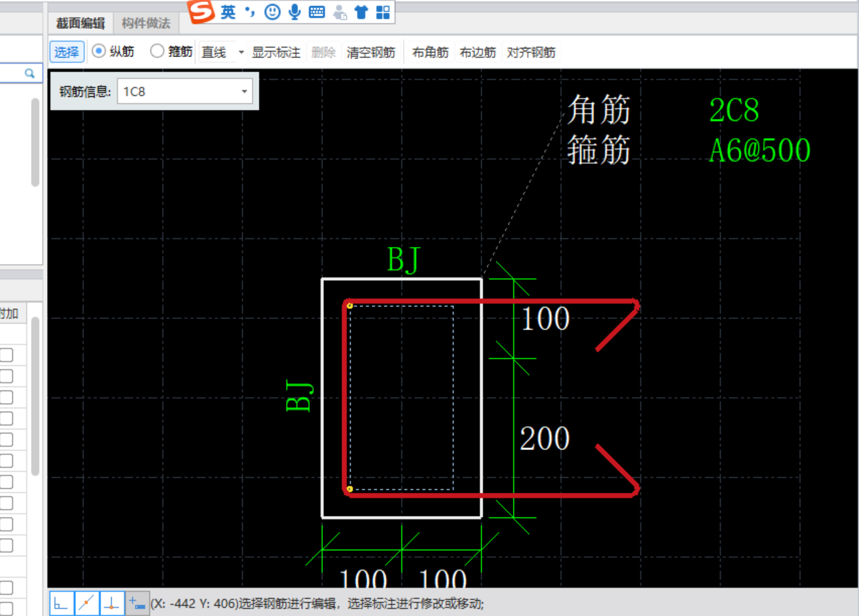Click the 选择 button
Viewport: 859px width, 616px height.
[67, 52]
